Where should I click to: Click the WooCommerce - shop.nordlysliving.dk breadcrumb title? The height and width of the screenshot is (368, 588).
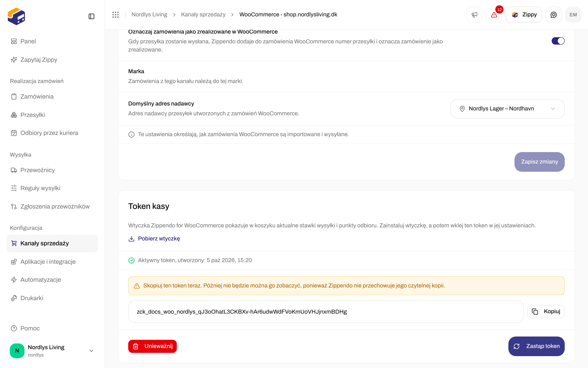pos(288,15)
